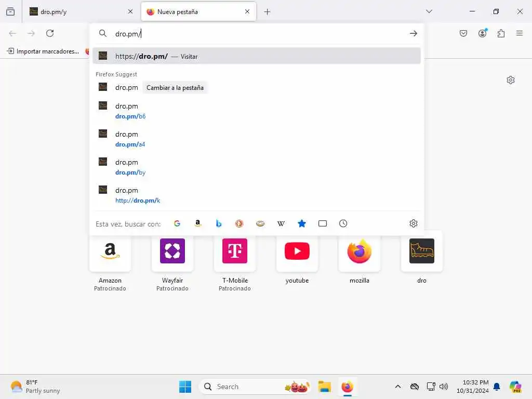Click Importar marcadores bookmark
This screenshot has height=399, width=532.
click(x=44, y=51)
